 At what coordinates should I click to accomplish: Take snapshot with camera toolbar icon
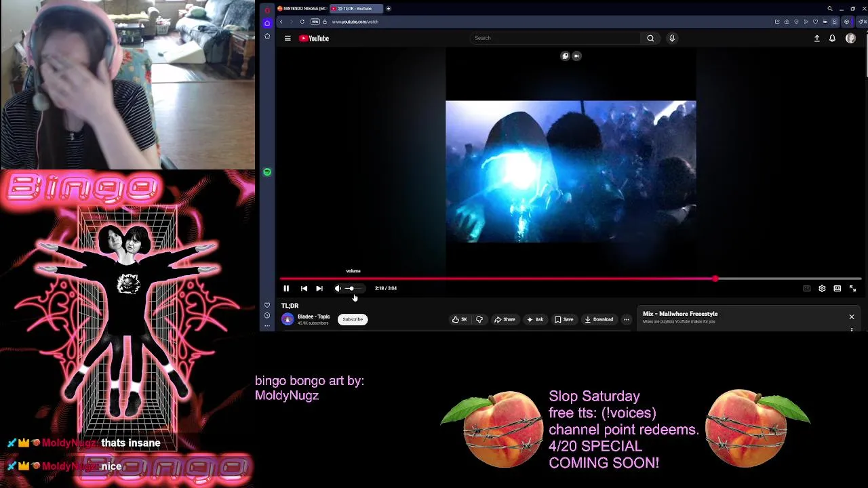(x=787, y=22)
